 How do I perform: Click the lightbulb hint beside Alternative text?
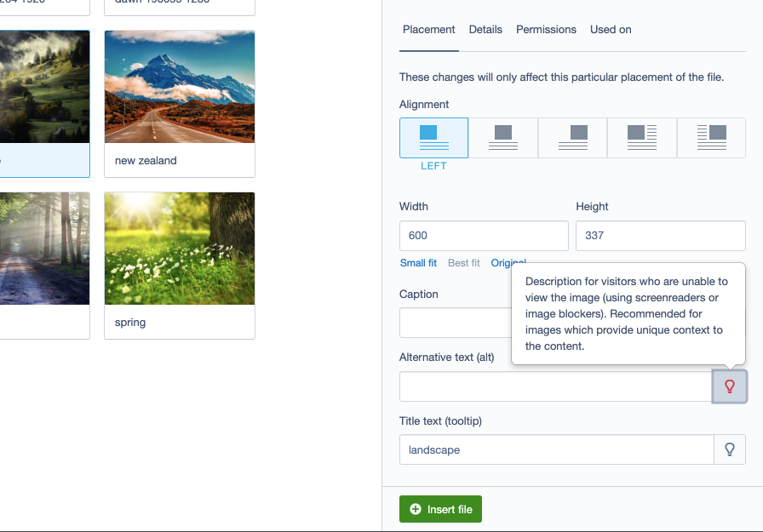click(x=729, y=386)
